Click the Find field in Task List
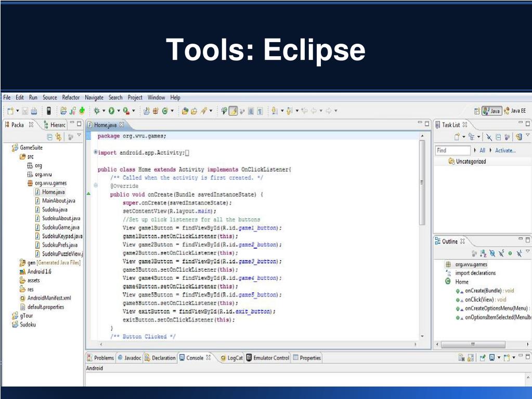This screenshot has height=399, width=532. pos(453,150)
